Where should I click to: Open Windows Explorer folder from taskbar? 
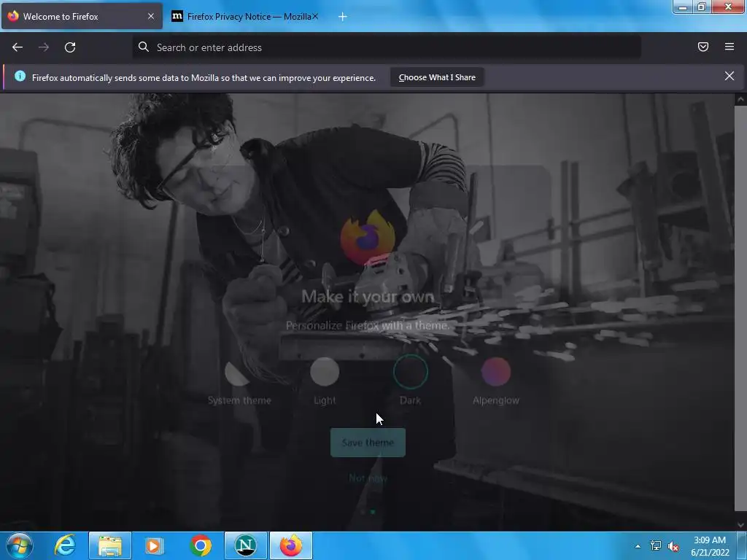click(x=110, y=545)
